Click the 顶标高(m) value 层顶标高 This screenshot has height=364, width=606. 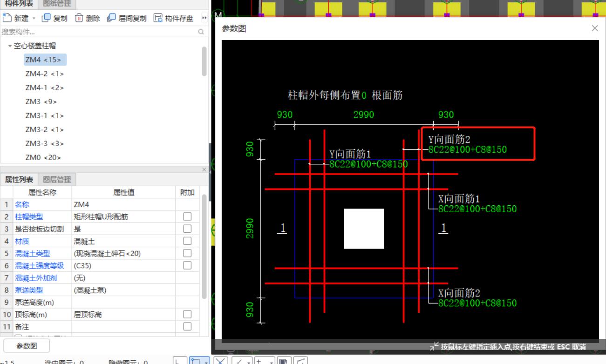(x=123, y=315)
